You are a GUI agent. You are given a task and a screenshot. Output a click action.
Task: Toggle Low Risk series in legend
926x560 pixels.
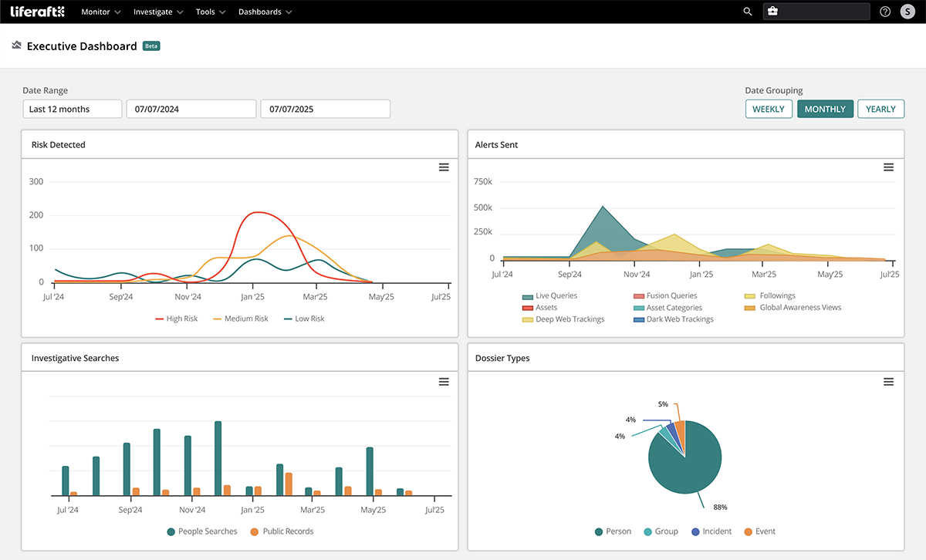tap(303, 319)
